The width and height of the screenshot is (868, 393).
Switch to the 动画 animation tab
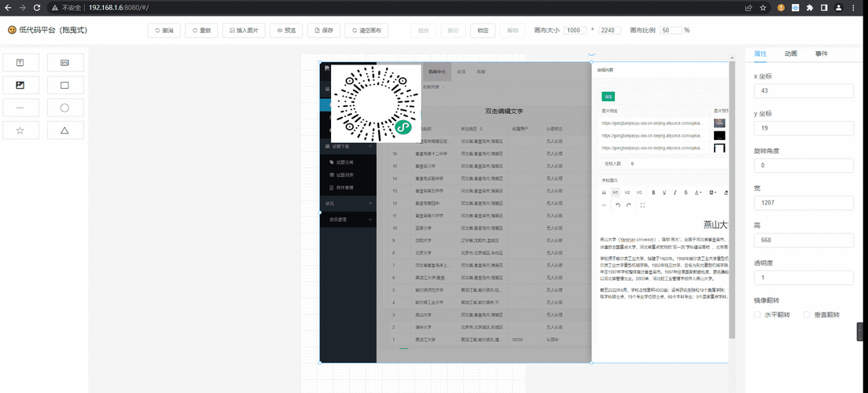pyautogui.click(x=791, y=53)
